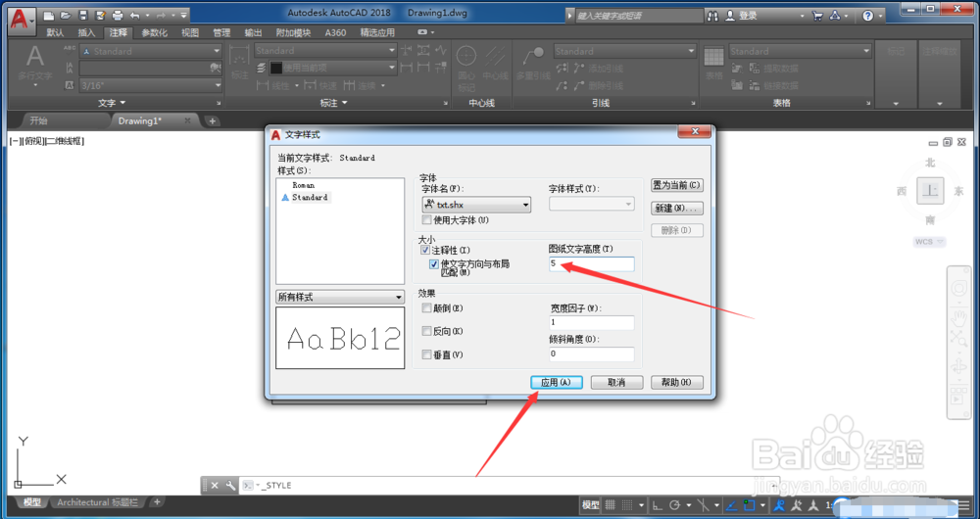The width and height of the screenshot is (980, 519).
Task: Open the Autodesk App Store cart icon
Action: pos(817,16)
